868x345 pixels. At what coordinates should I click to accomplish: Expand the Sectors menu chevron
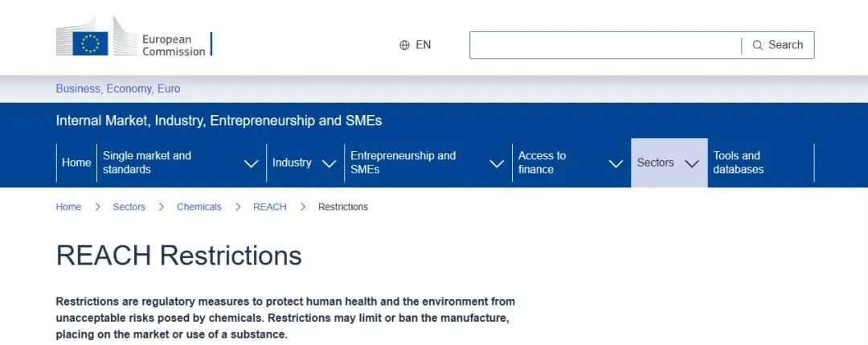click(x=691, y=163)
